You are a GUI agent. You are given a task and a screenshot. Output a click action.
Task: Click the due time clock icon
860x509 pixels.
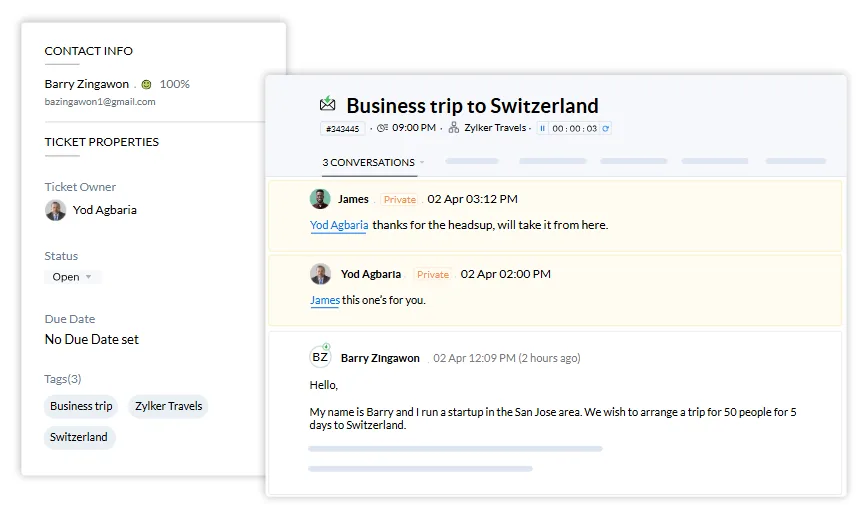point(382,128)
